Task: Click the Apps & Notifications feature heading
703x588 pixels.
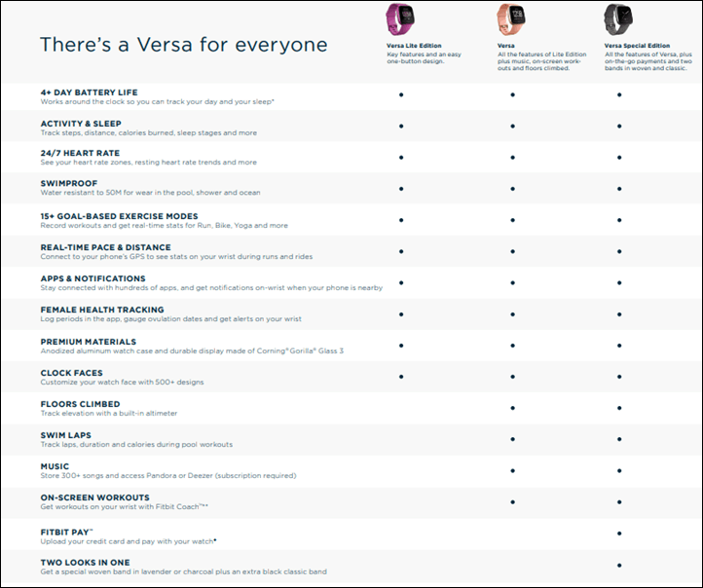Action: [x=92, y=278]
